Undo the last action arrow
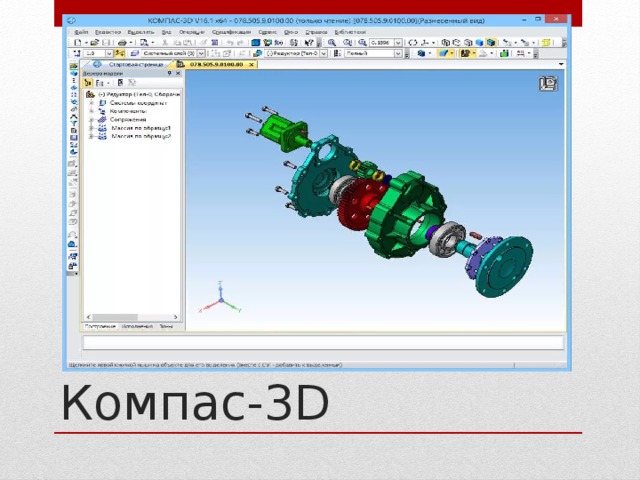This screenshot has height=480, width=640. point(230,42)
